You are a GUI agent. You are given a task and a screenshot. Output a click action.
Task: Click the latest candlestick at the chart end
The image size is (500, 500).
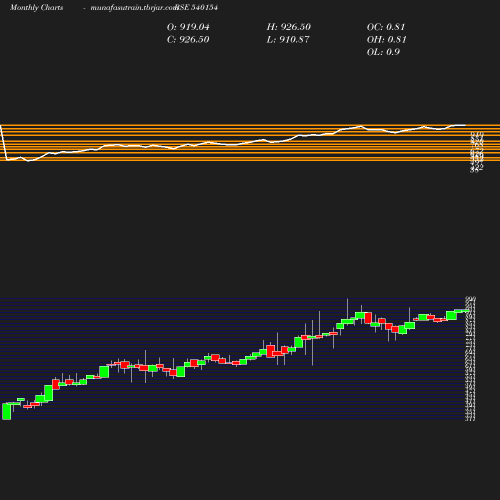point(466,311)
